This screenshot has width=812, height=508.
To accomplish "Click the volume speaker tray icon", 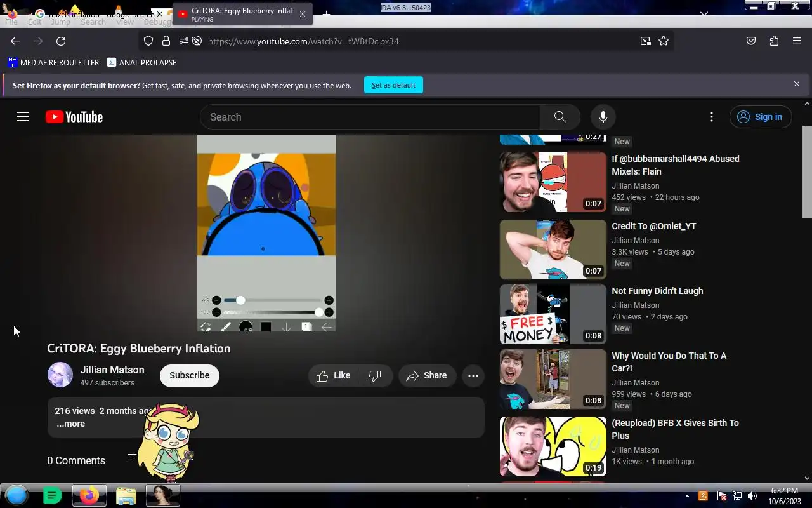I will click(752, 496).
